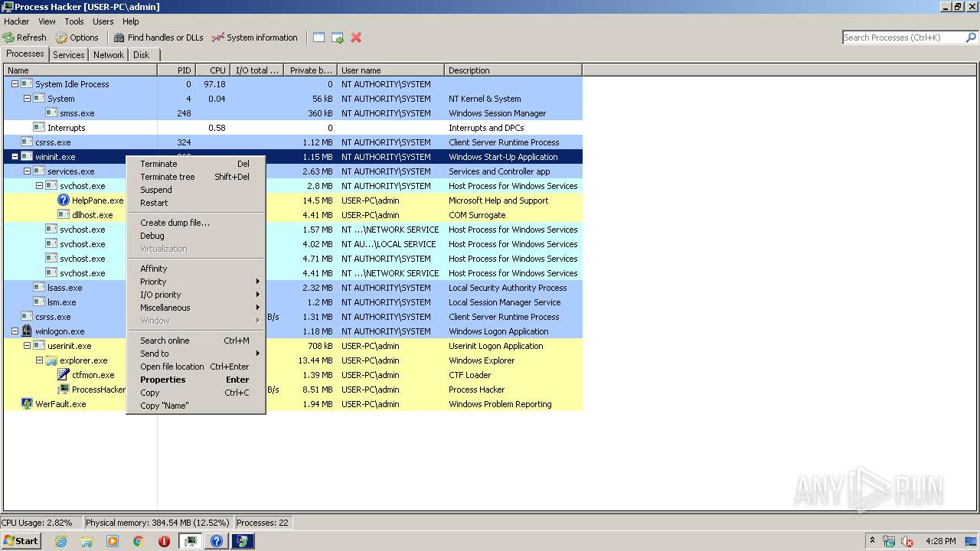Collapse the svchost.exe node above HelpPane.exe
The height and width of the screenshot is (551, 980).
[39, 186]
